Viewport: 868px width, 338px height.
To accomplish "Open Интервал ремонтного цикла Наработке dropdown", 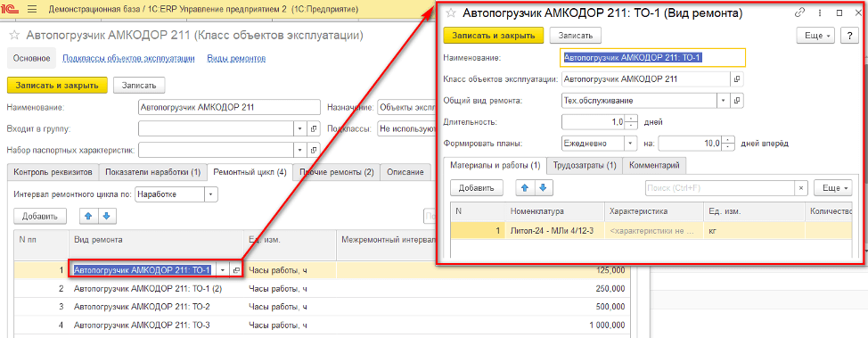I will pos(211,194).
